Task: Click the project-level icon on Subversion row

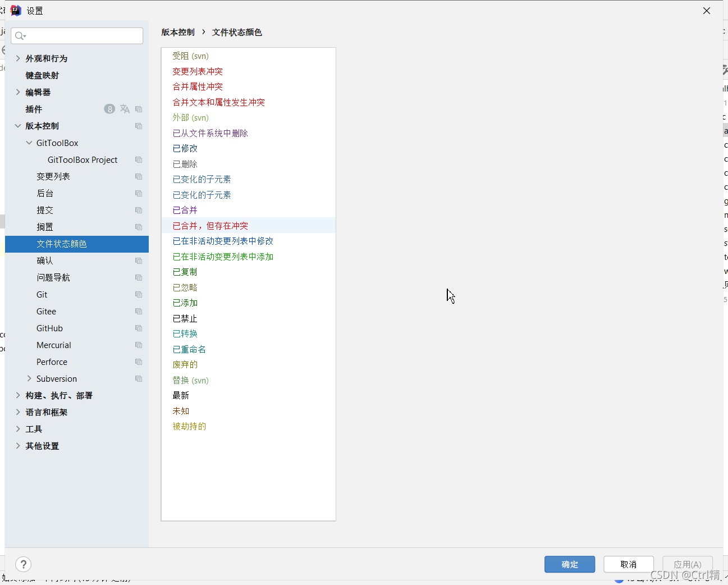Action: click(139, 378)
